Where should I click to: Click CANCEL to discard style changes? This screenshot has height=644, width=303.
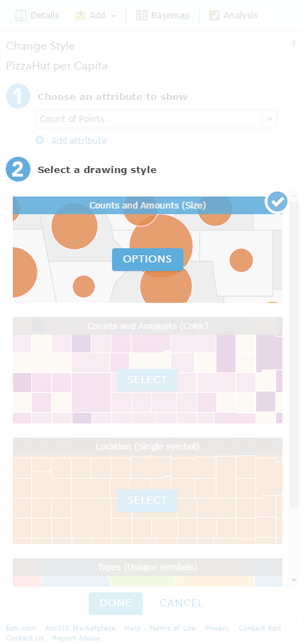(182, 603)
